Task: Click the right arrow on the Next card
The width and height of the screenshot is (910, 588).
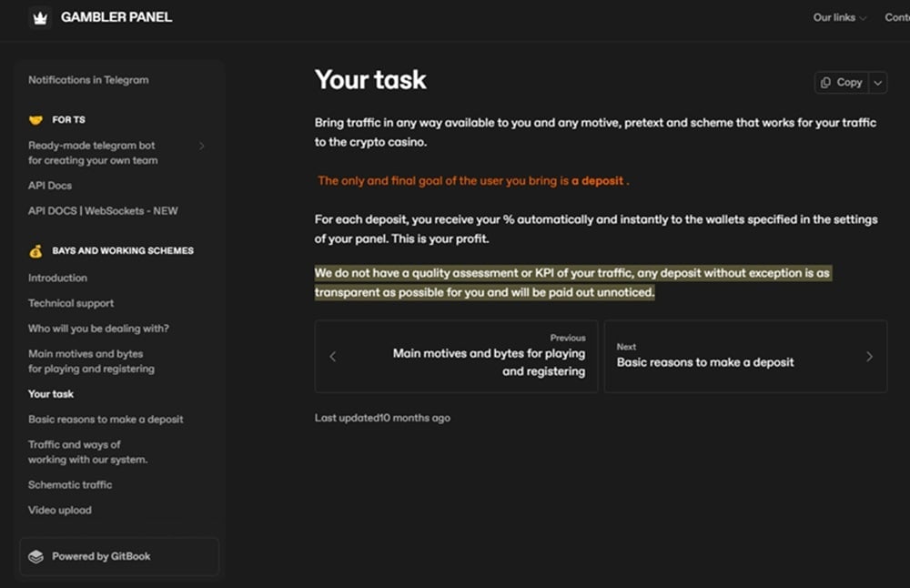Action: (871, 356)
